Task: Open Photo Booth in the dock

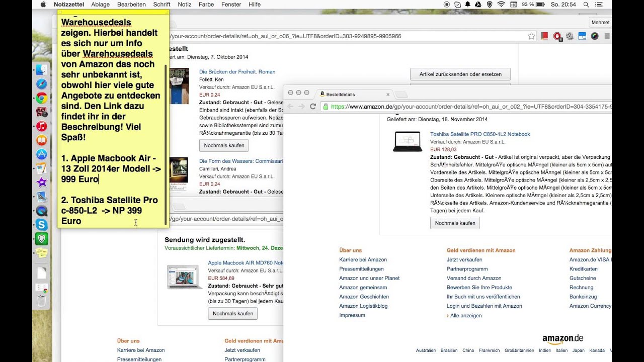Action: (x=42, y=112)
